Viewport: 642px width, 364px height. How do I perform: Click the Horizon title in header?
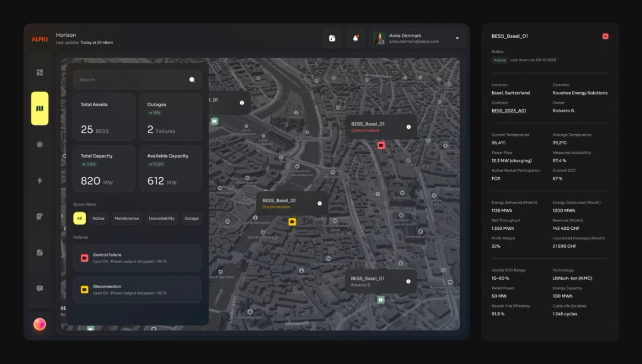(66, 35)
